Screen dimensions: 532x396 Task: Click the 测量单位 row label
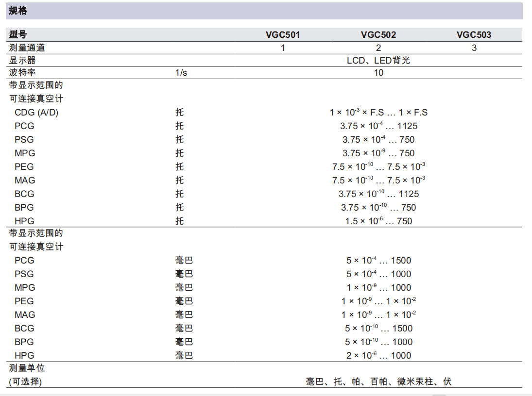[x=27, y=368]
